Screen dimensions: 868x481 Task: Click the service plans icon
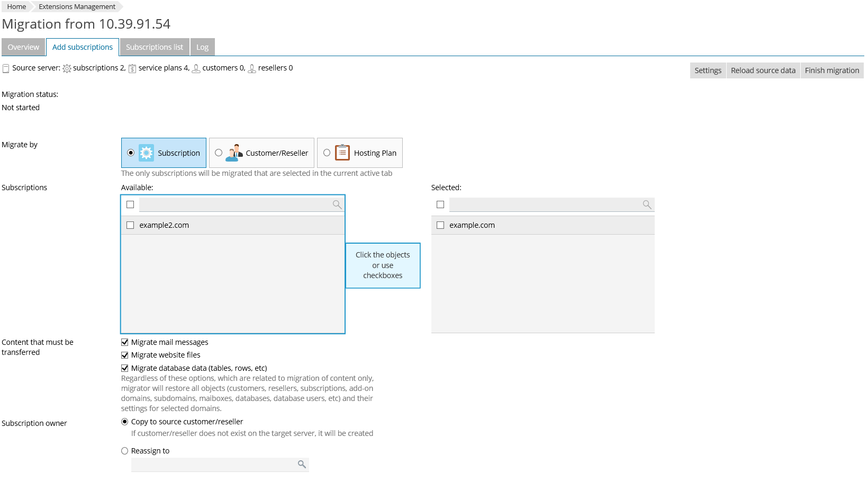(x=132, y=68)
